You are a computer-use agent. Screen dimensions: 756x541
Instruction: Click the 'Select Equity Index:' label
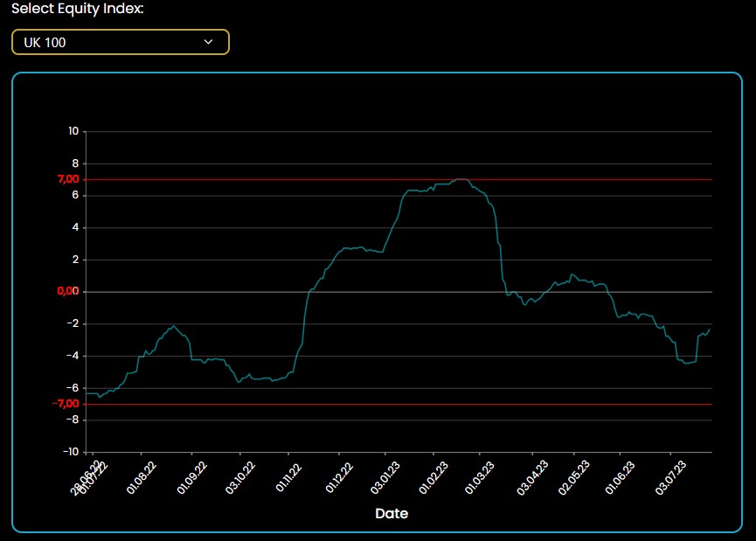[78, 9]
